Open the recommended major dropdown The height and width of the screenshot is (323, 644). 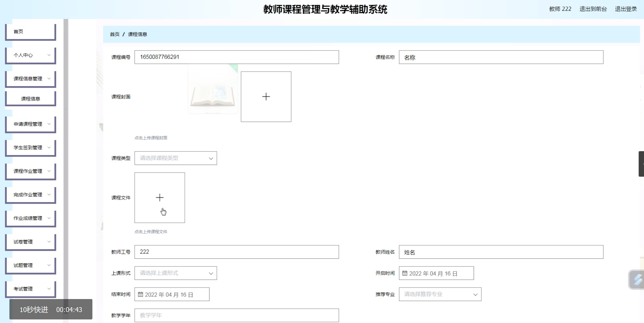click(440, 294)
